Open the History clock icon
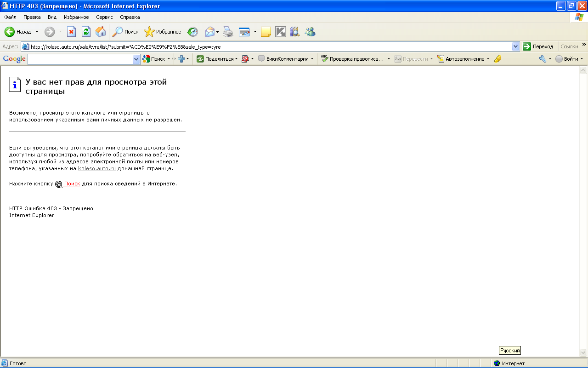 click(192, 32)
